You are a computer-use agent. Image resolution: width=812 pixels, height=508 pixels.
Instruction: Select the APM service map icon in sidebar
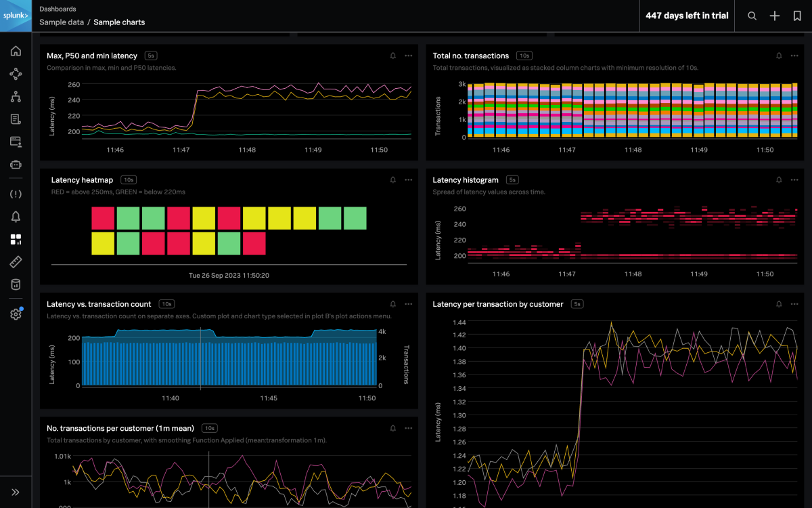[x=16, y=74]
